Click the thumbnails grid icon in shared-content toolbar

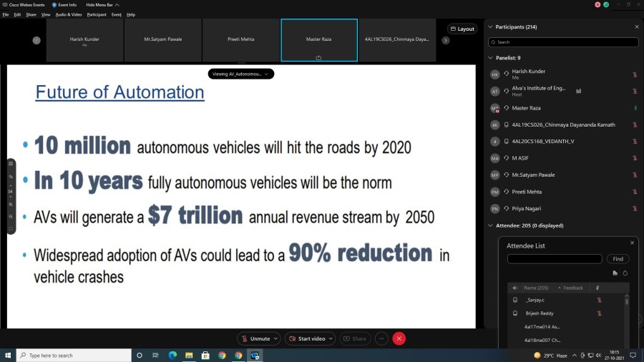click(11, 164)
